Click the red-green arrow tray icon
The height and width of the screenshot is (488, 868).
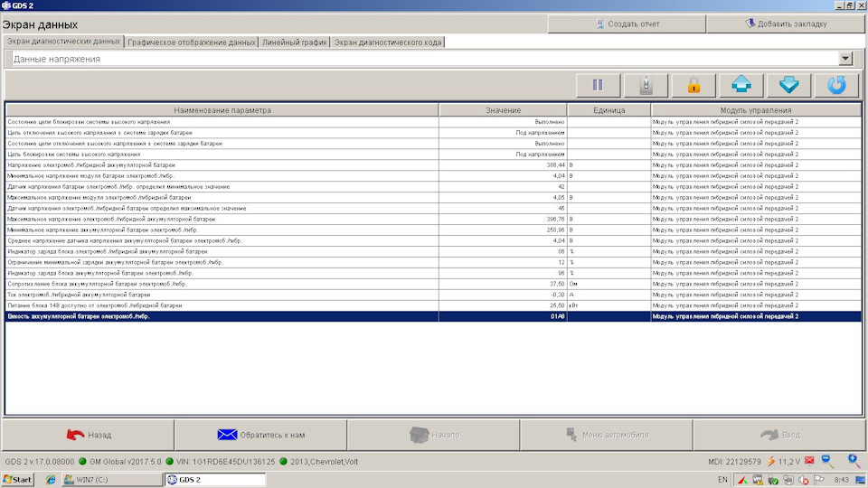coord(742,480)
